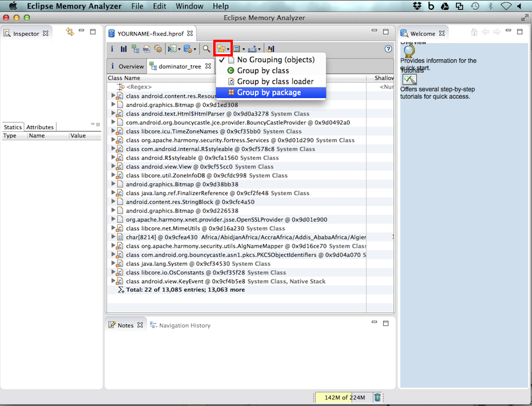Open the Thread Overview gears icon
Viewport: 532px width, 406px height.
pyautogui.click(x=158, y=49)
